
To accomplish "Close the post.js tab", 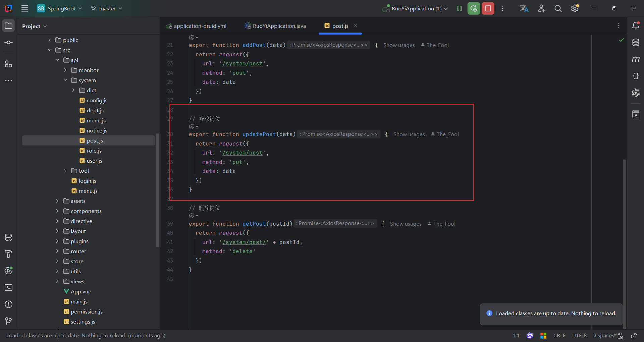I will tap(355, 25).
